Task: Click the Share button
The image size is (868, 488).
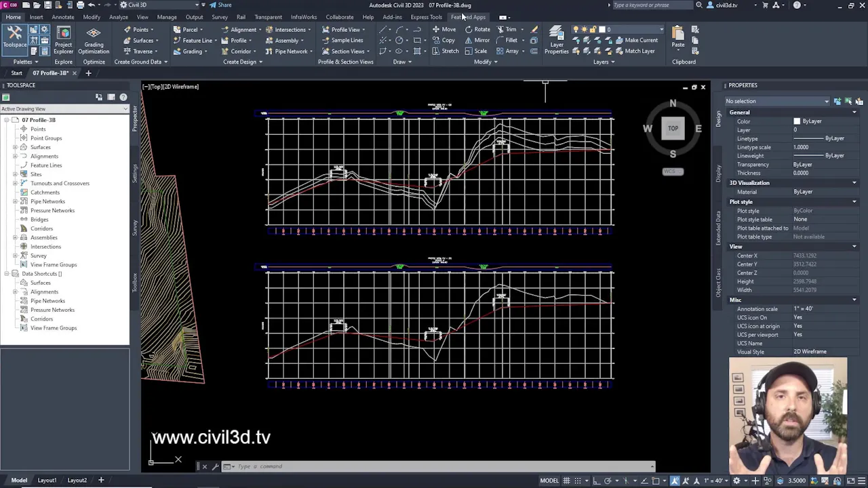Action: tap(220, 5)
